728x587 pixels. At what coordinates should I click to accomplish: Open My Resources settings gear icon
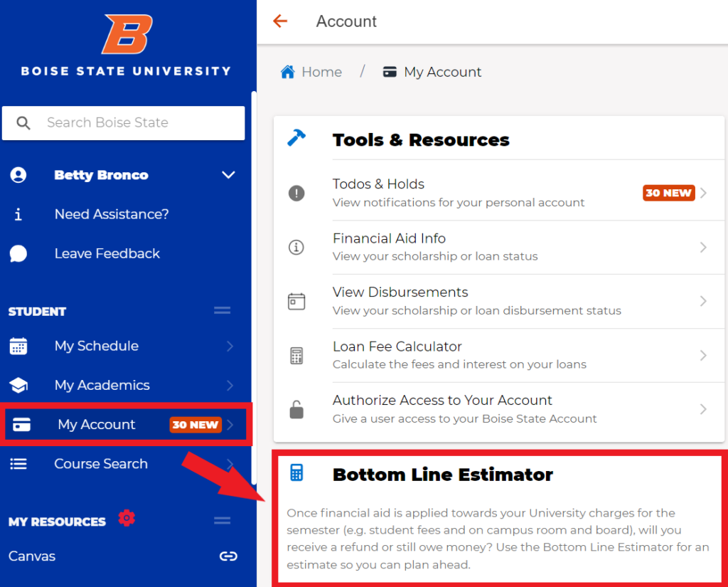127,518
